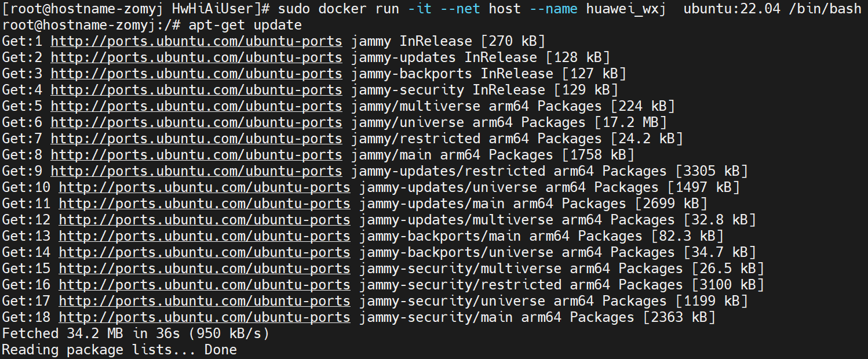Click the '[1758 kB]' size value

click(x=598, y=155)
